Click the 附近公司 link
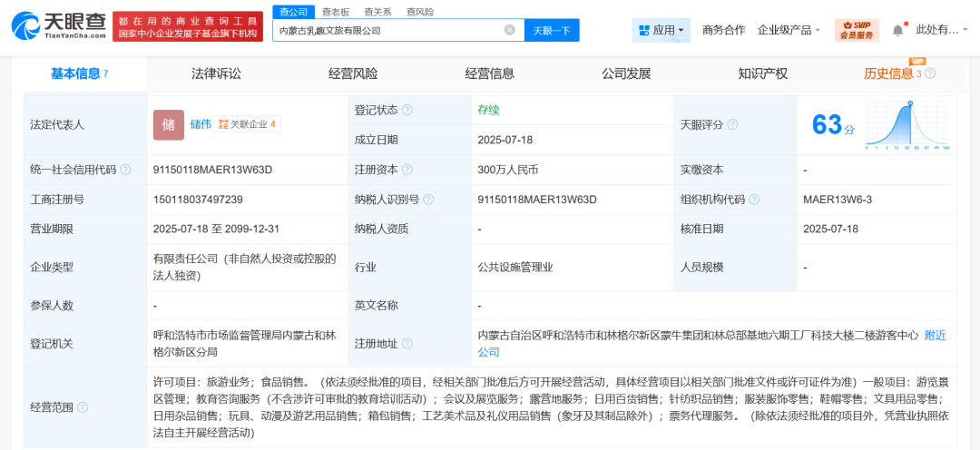The width and height of the screenshot is (980, 450). point(711,344)
